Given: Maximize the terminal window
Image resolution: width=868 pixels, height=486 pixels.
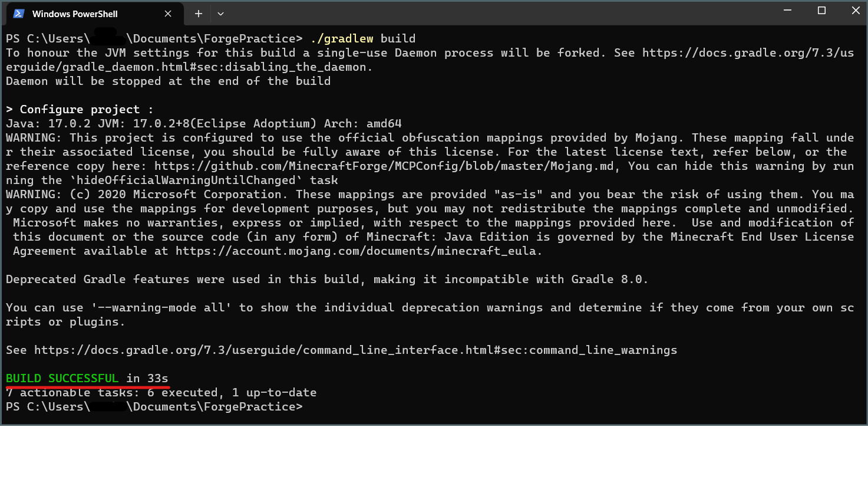Looking at the screenshot, I should pyautogui.click(x=821, y=11).
